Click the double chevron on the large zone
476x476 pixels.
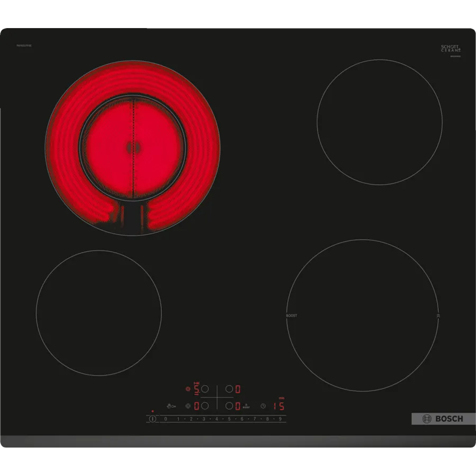pos(438,316)
